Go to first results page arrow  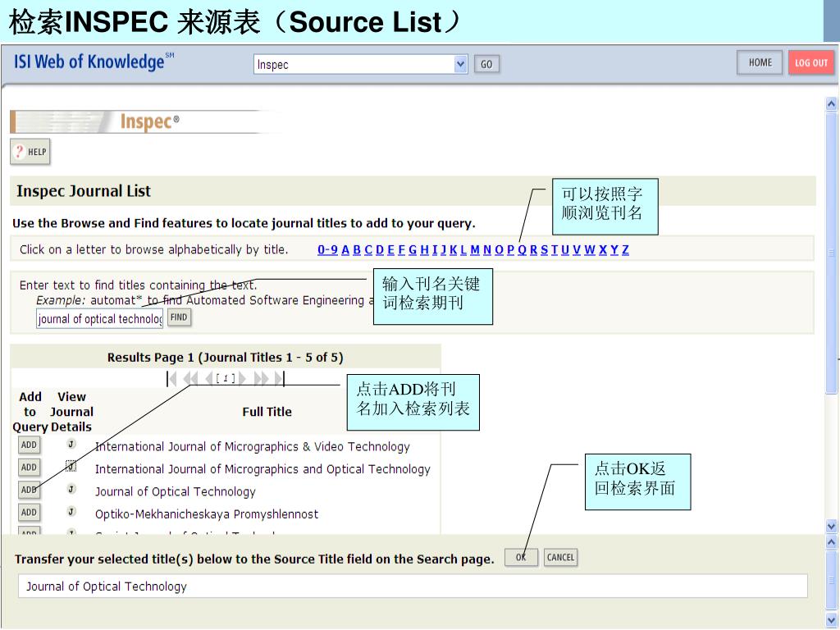(171, 379)
